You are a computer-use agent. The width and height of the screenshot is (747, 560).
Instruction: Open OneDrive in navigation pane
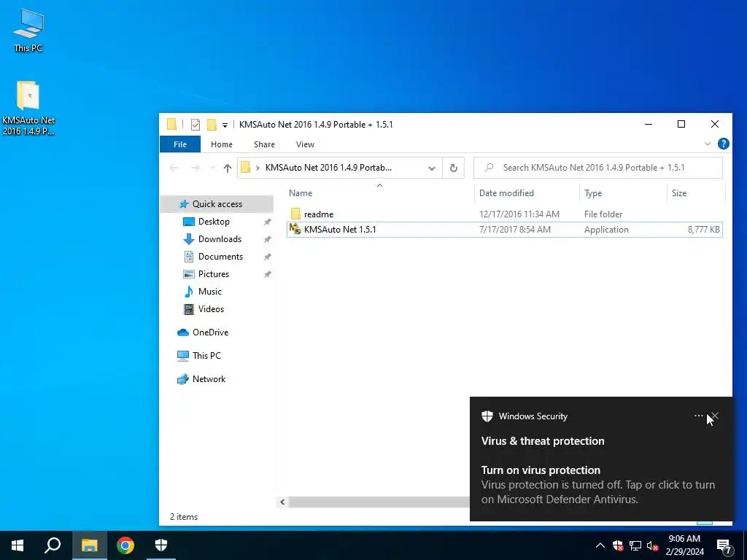210,332
